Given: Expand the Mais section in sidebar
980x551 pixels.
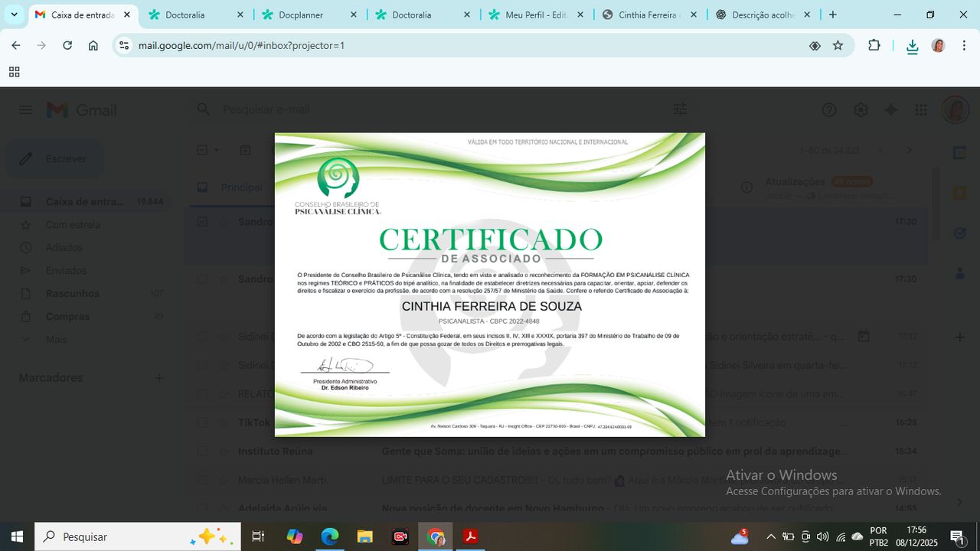Looking at the screenshot, I should point(56,339).
